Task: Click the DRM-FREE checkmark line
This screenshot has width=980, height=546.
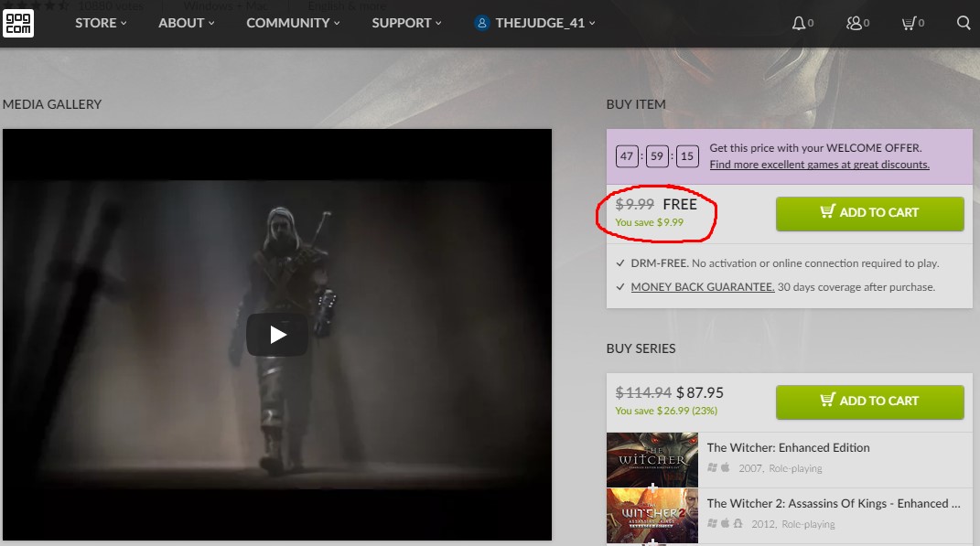Action: (x=778, y=263)
